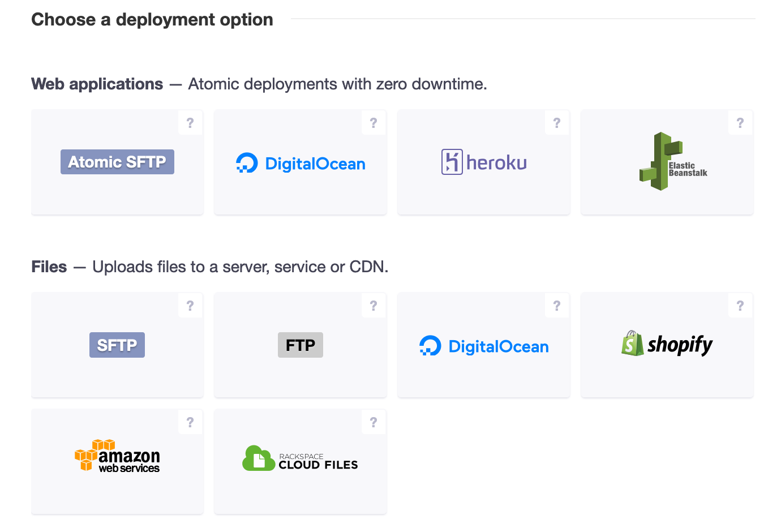Image resolution: width=781 pixels, height=532 pixels.
Task: Open help for Atomic SFTP card
Action: (x=190, y=123)
